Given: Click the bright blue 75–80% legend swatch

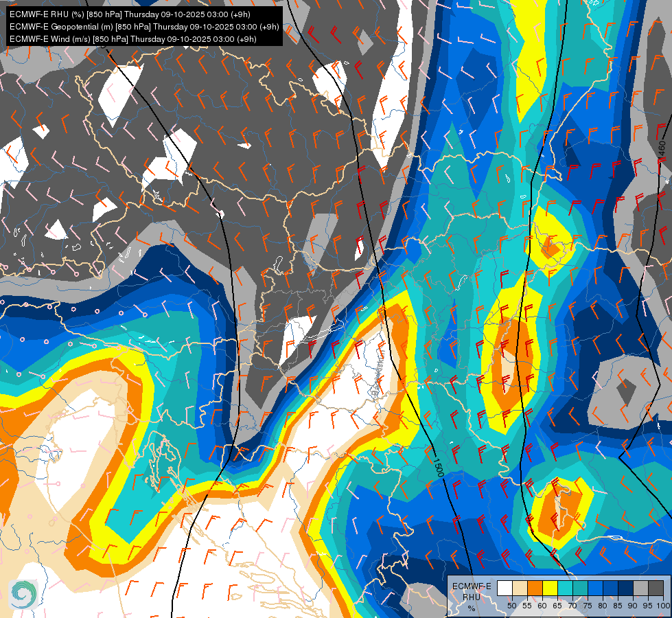Looking at the screenshot, I should (x=595, y=588).
